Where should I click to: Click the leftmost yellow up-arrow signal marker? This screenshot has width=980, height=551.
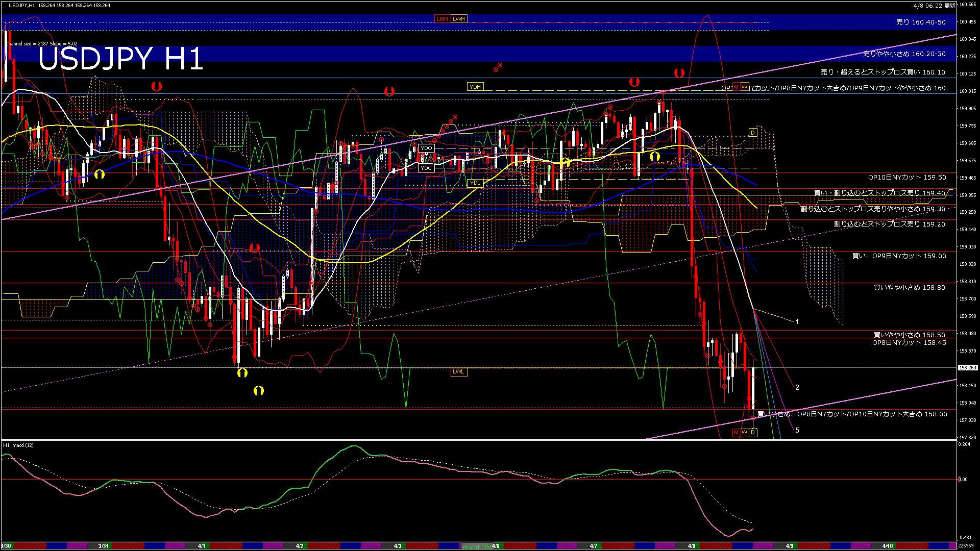coord(100,174)
